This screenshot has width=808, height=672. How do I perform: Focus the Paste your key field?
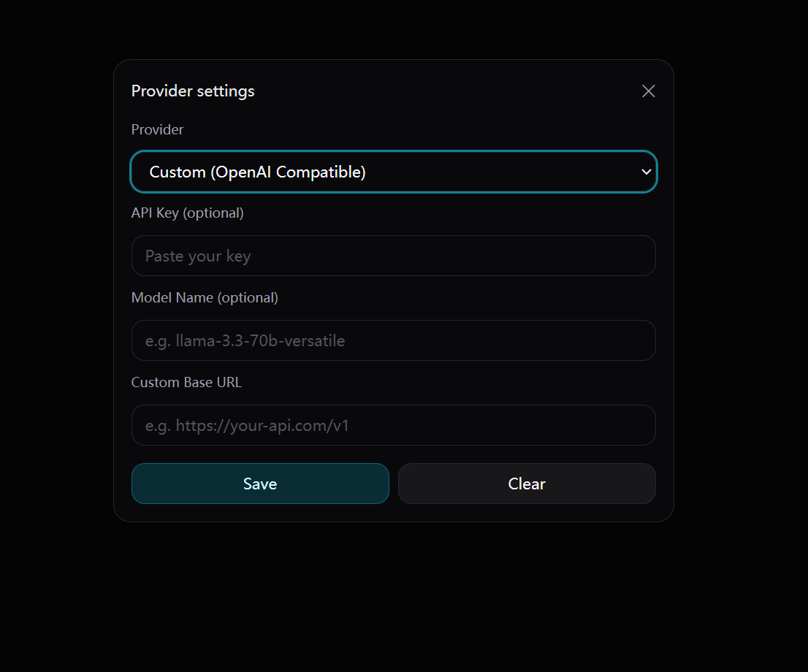coord(394,256)
